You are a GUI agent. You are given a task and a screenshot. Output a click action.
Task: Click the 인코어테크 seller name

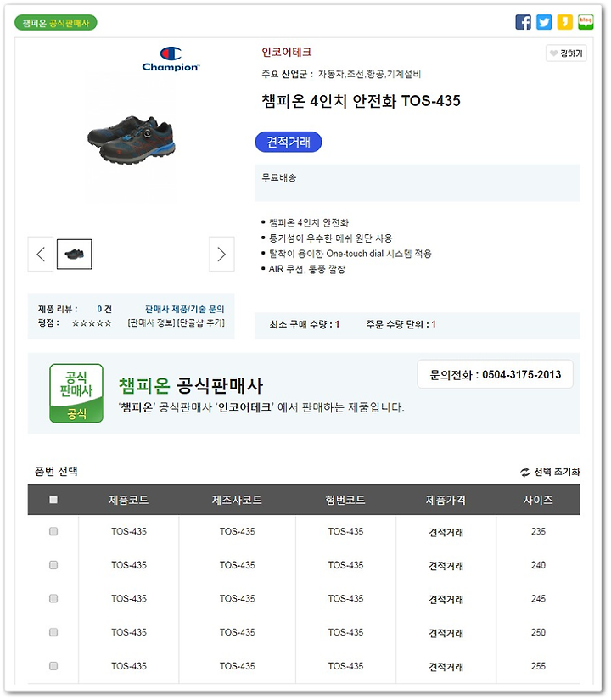click(x=286, y=53)
